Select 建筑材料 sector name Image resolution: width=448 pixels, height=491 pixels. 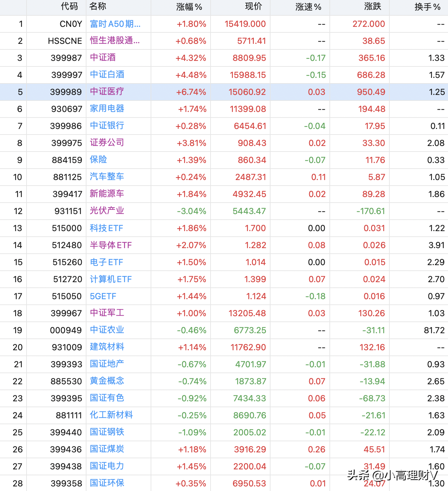coord(107,347)
